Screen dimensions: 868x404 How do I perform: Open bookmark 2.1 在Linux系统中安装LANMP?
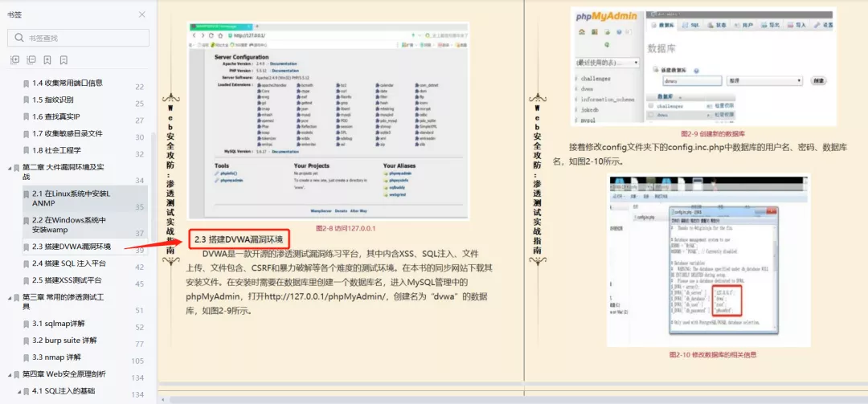(72, 198)
